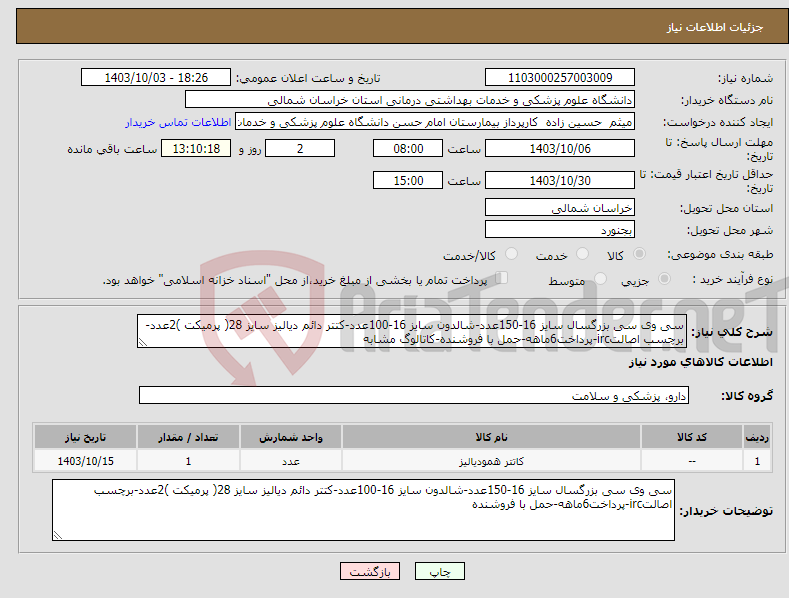
Task: Click the resize handle of the need description box
Action: click(143, 342)
